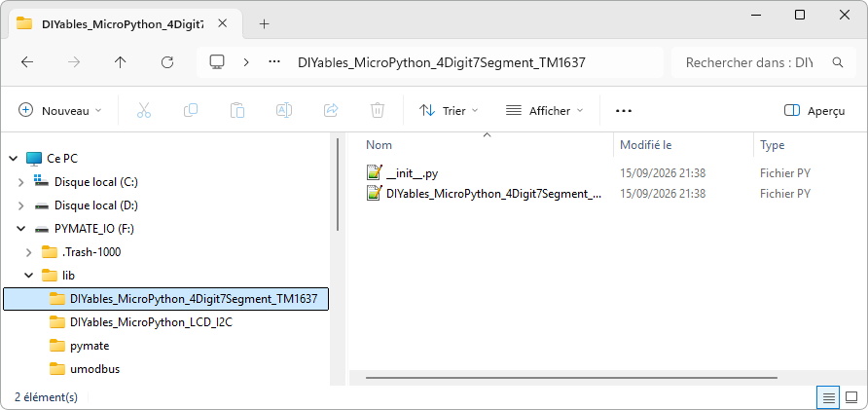Click the Delete trash bin icon
The width and height of the screenshot is (868, 410).
coord(378,110)
